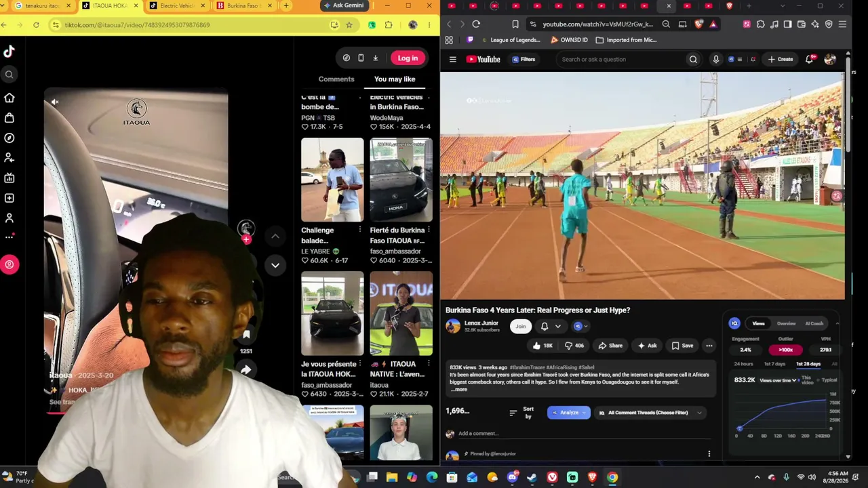Open the League of Legends bookmark
This screenshot has width=868, height=488.
tap(511, 40)
